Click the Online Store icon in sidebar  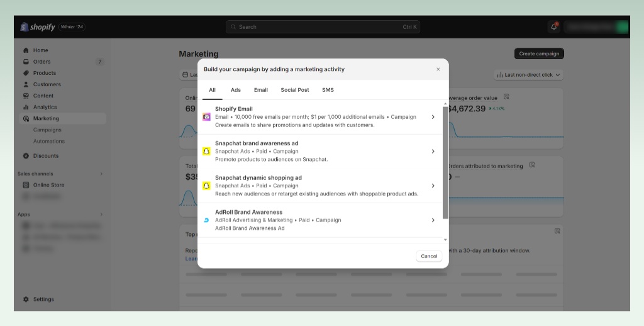(26, 185)
